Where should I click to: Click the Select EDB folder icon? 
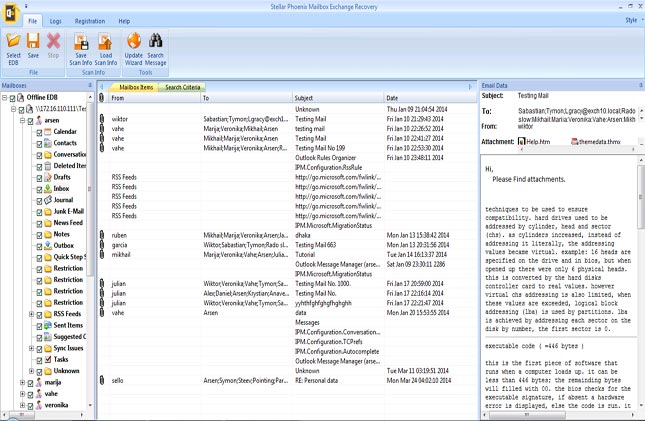pyautogui.click(x=13, y=41)
